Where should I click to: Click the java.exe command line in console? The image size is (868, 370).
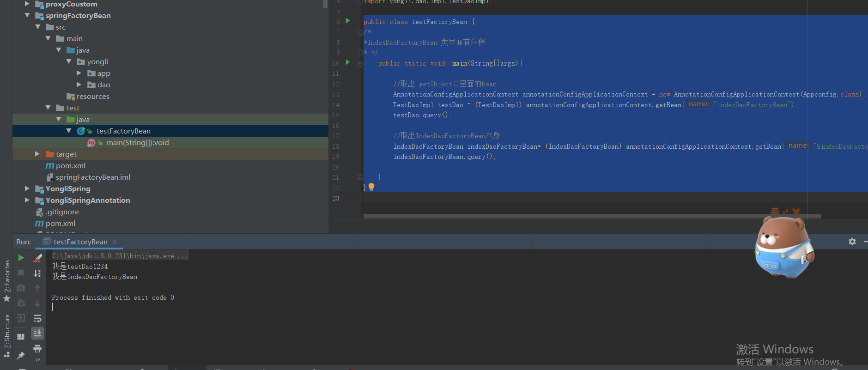[120, 256]
